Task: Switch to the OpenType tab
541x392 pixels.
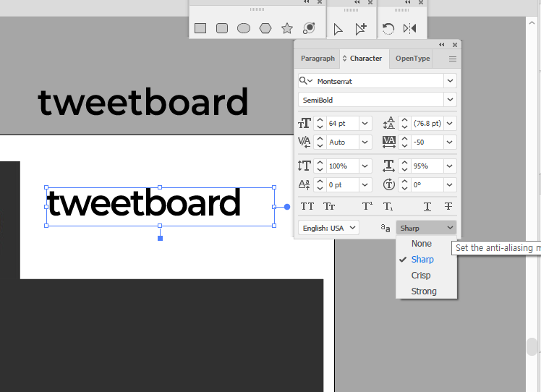Action: click(x=412, y=59)
